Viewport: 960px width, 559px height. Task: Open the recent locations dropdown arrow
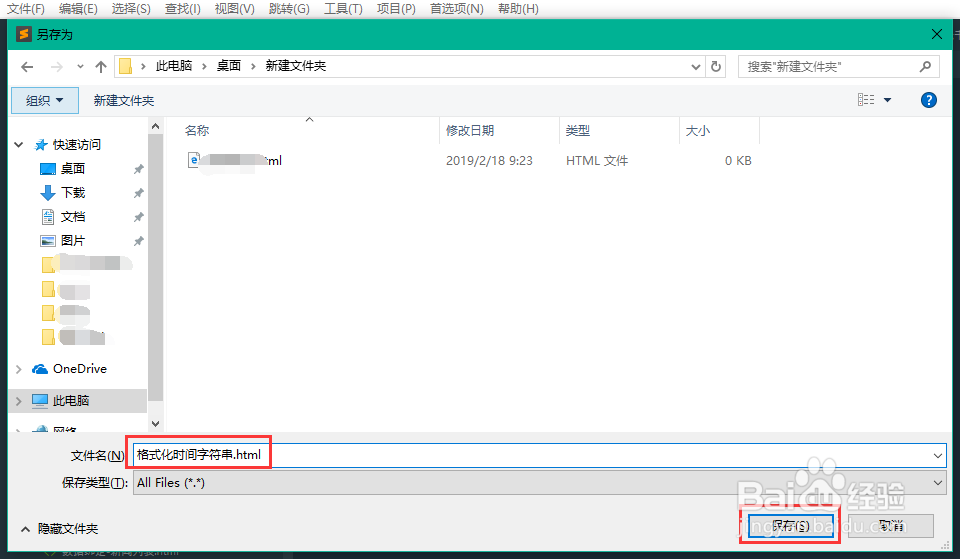(x=80, y=67)
